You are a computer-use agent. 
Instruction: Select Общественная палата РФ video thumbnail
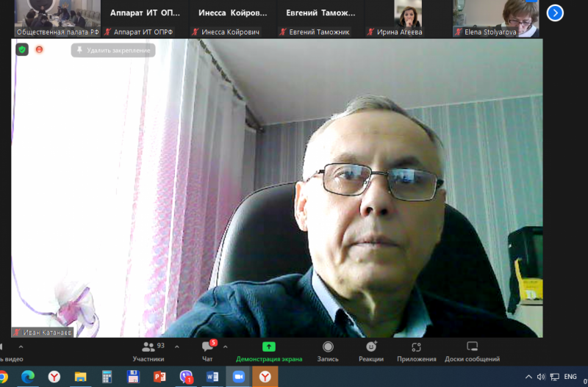point(57,15)
